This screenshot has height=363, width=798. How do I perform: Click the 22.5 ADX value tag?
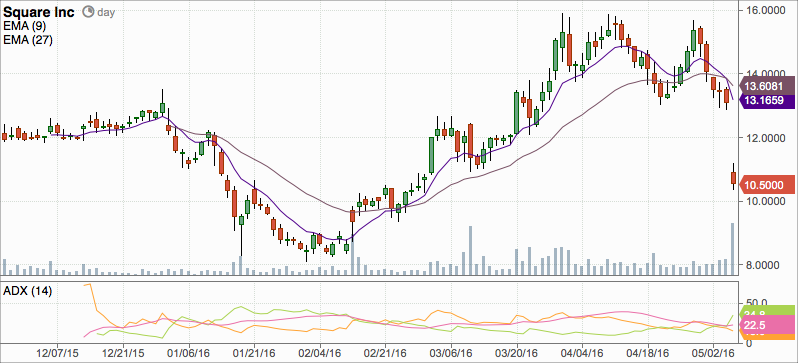pyautogui.click(x=767, y=325)
